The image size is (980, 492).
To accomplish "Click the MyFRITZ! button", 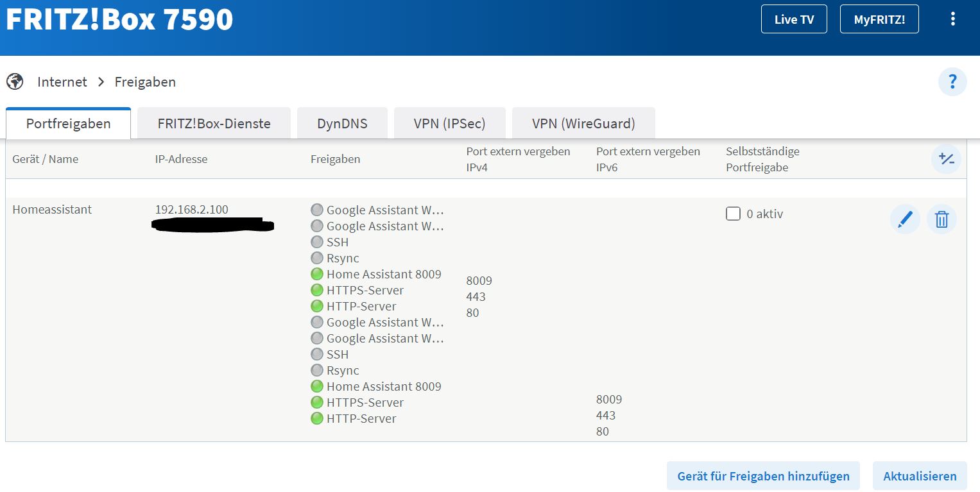I will point(879,19).
